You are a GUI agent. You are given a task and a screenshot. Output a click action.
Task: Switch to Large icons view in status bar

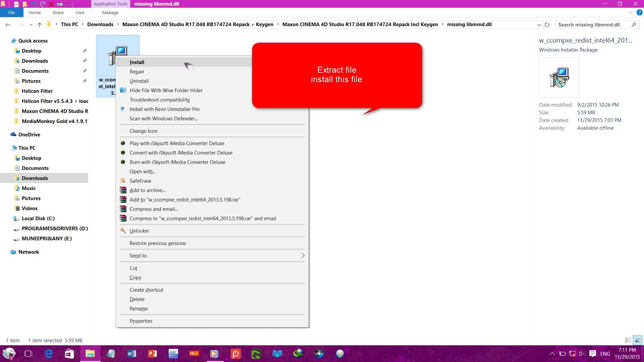tap(638, 340)
